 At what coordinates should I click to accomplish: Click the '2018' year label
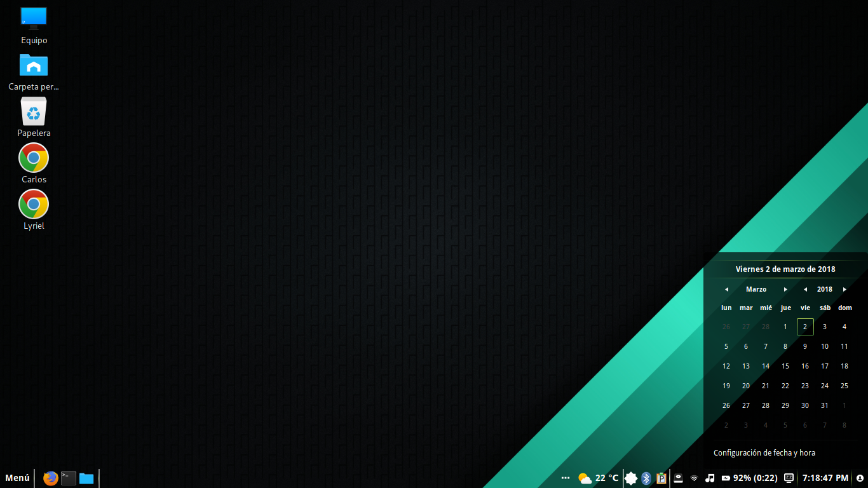pyautogui.click(x=825, y=289)
